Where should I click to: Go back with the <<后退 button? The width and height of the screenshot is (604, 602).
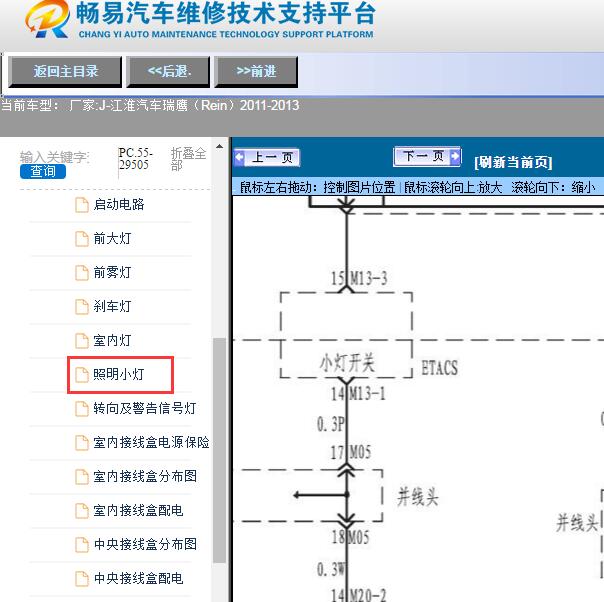pos(169,72)
